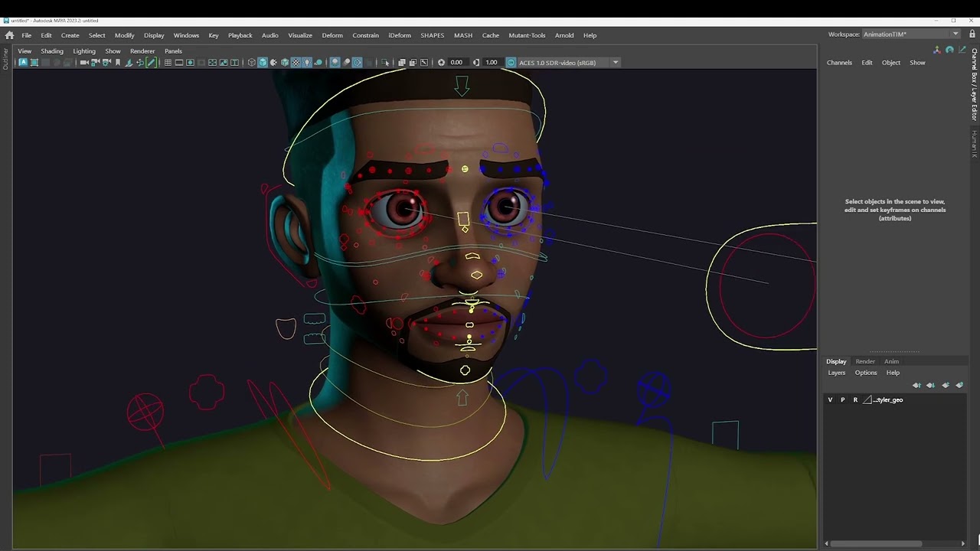Click the Film Gate icon
This screenshot has height=551, width=980.
tap(179, 62)
